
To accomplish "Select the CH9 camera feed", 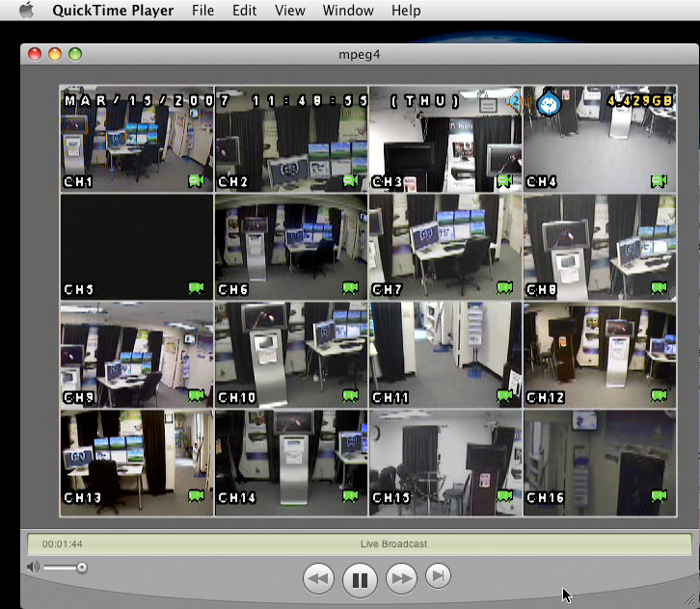I will [x=137, y=355].
